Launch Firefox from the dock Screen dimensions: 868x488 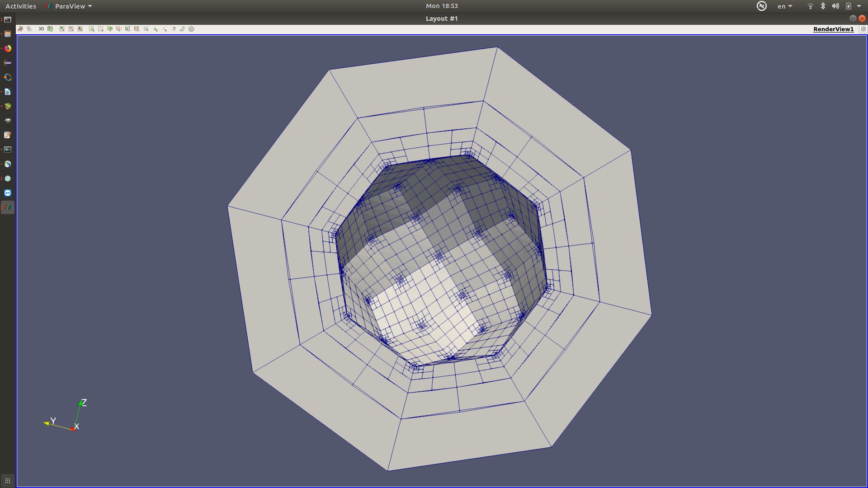[8, 48]
